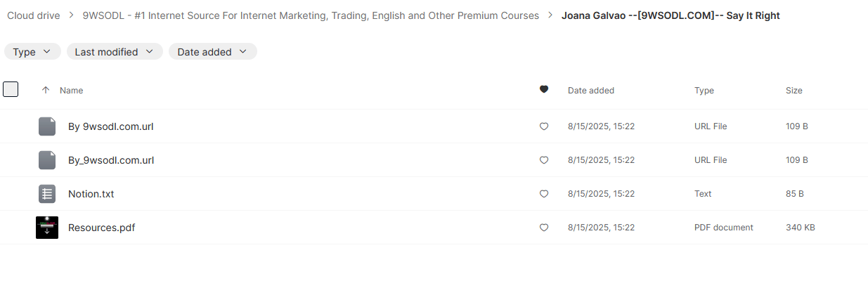Viewport: 868px width, 288px height.
Task: Mark Resources.pdf as favorite
Action: (543, 228)
